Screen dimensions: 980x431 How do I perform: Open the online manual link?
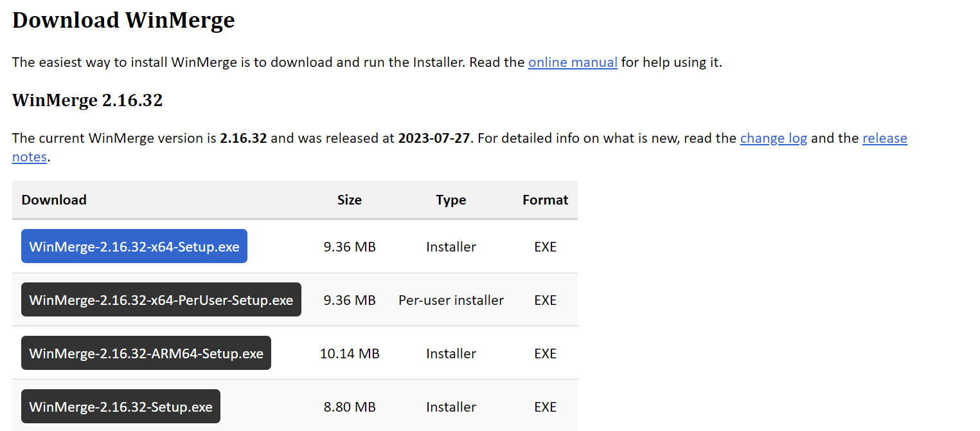coord(573,62)
